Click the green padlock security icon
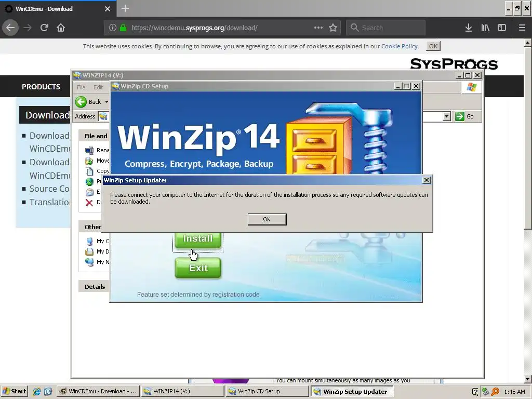Screen dimensions: 532x399 123,28
